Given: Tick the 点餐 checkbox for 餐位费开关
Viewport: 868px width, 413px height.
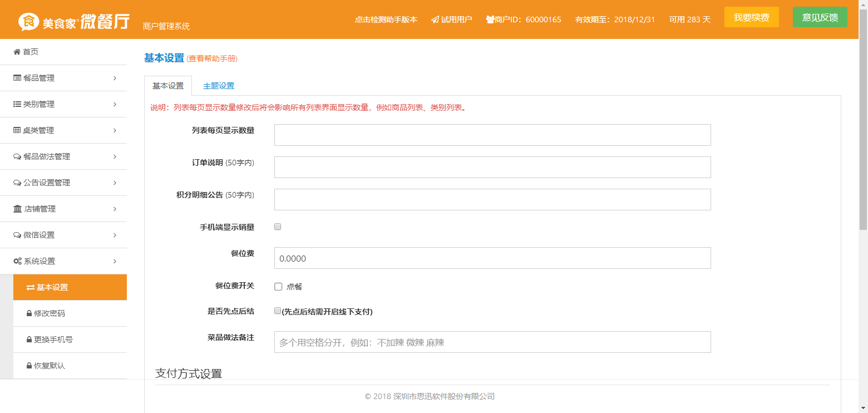Looking at the screenshot, I should [278, 287].
